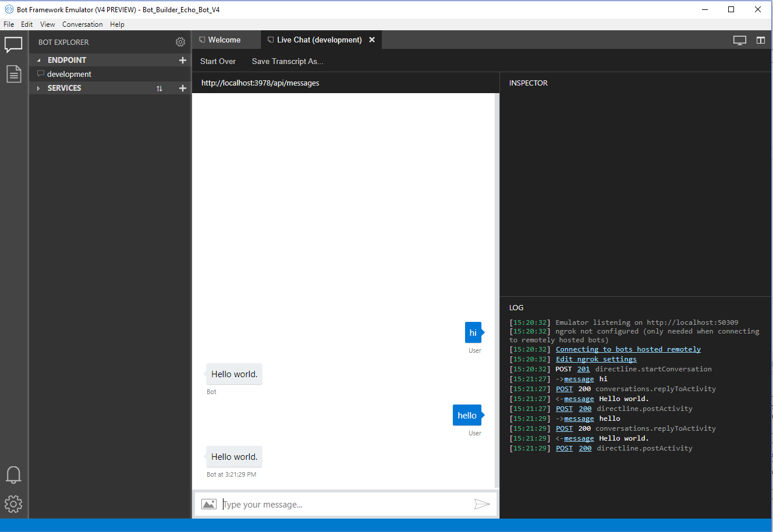
Task: Click the Start Over button
Action: (218, 61)
